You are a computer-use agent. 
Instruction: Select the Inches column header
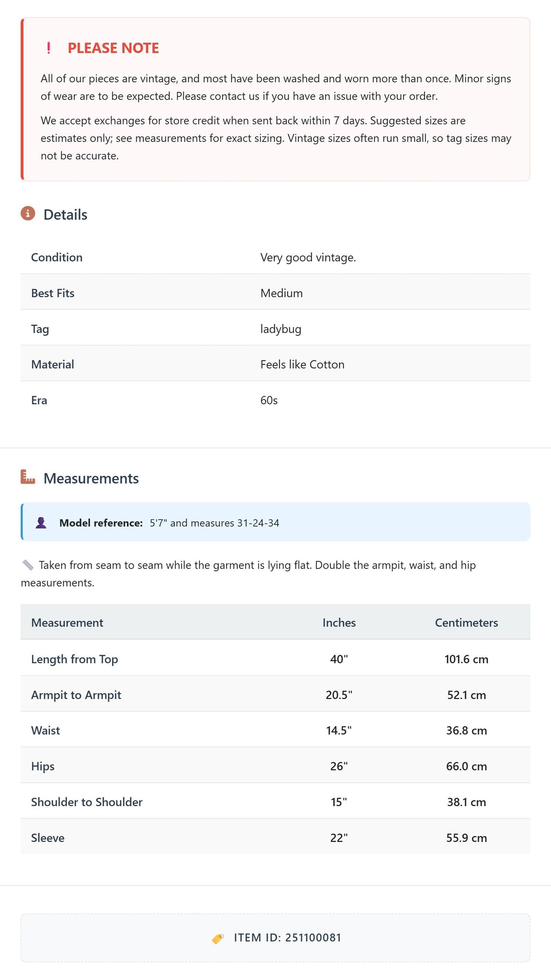pyautogui.click(x=339, y=623)
